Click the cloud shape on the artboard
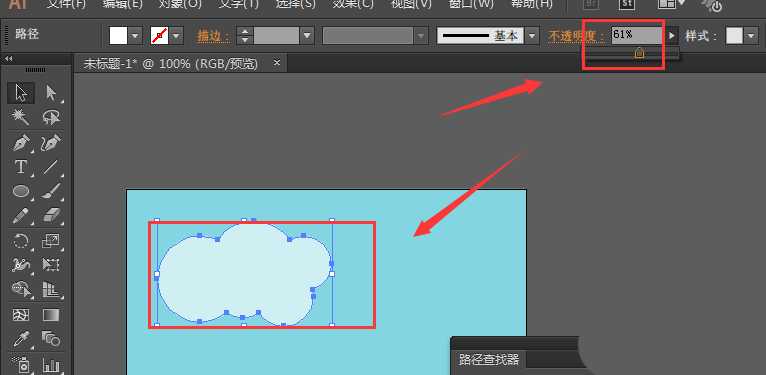The width and height of the screenshot is (766, 375). click(x=244, y=273)
